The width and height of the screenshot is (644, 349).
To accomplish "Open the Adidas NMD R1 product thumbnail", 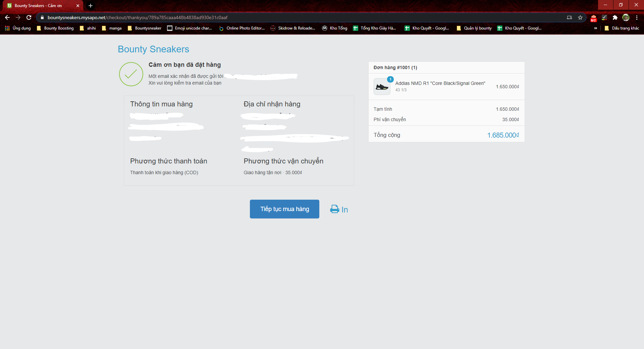I will pyautogui.click(x=382, y=87).
